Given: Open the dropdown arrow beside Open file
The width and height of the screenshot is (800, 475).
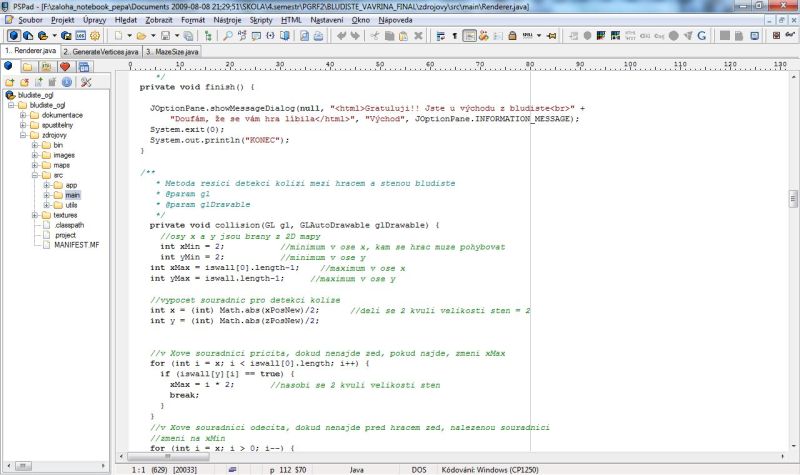Looking at the screenshot, I should pyautogui.click(x=153, y=36).
